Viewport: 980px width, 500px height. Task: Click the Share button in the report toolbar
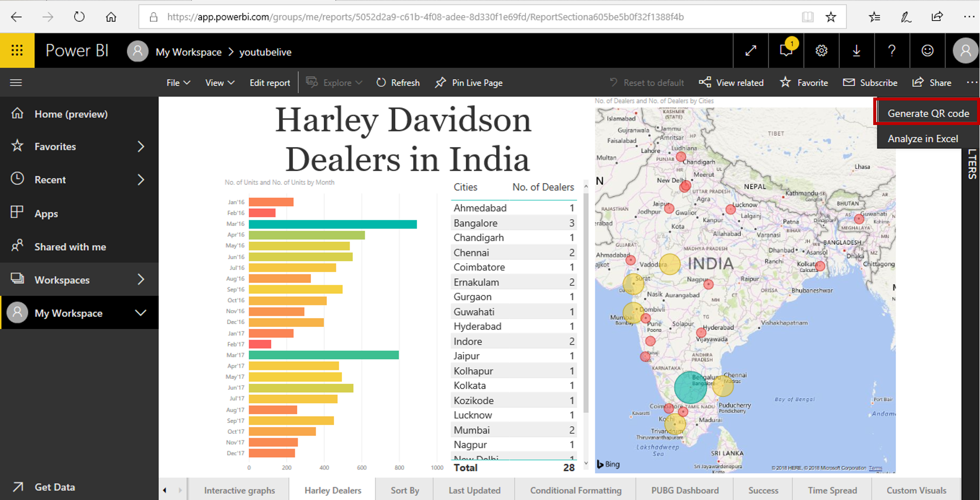point(932,83)
